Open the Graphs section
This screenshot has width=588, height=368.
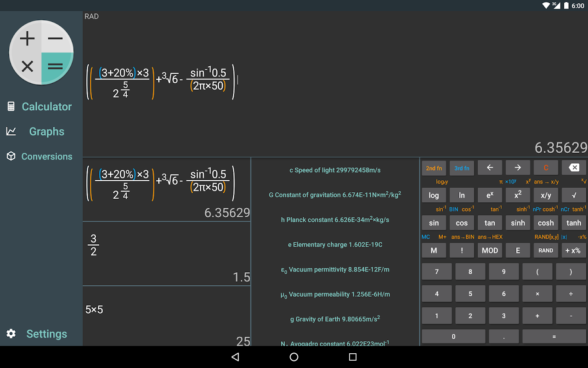coord(35,132)
